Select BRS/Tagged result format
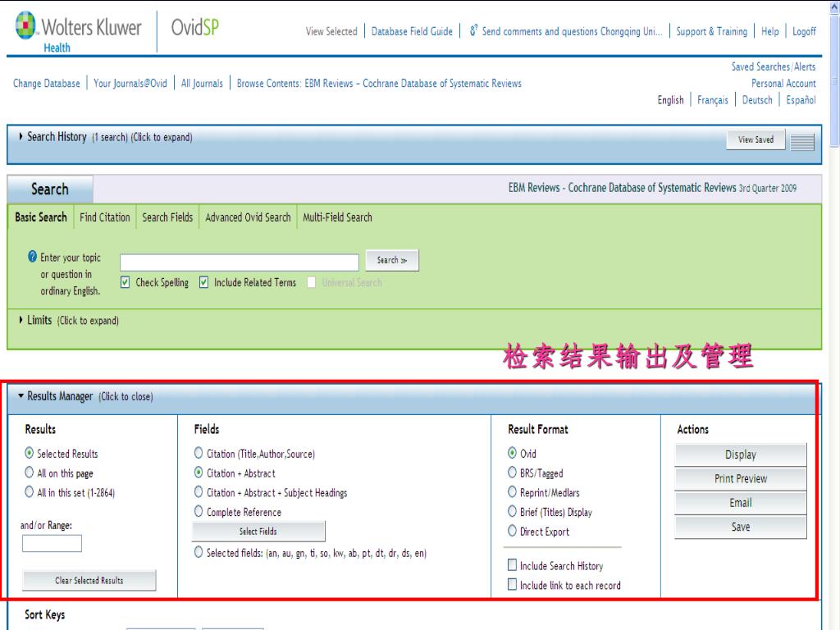The width and height of the screenshot is (840, 630). 512,472
